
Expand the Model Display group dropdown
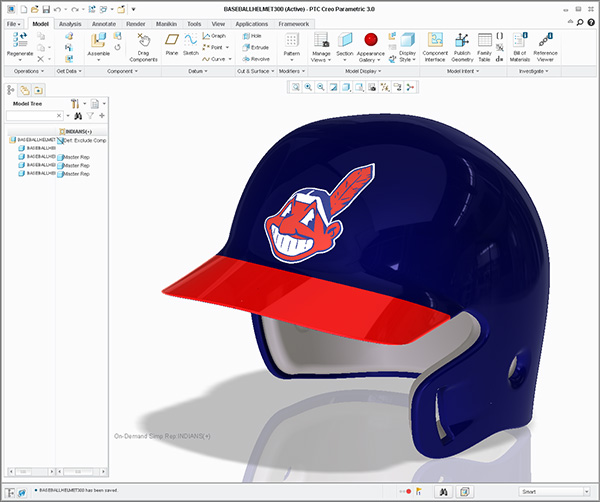(x=363, y=71)
